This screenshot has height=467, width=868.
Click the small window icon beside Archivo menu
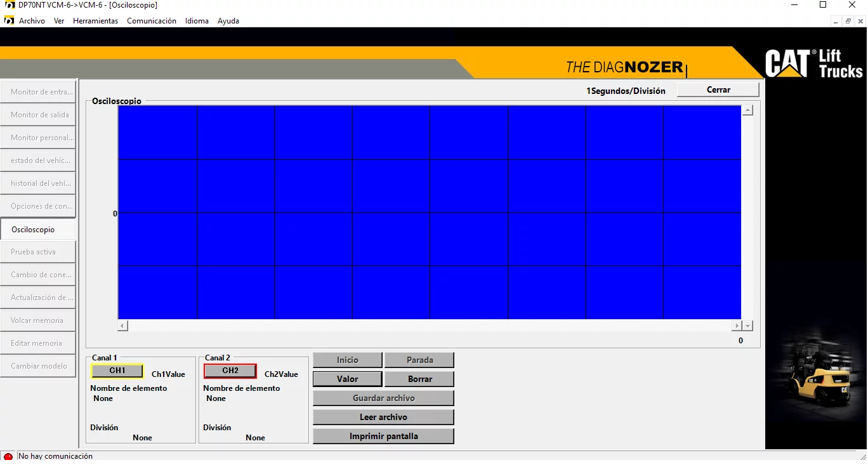pos(8,20)
